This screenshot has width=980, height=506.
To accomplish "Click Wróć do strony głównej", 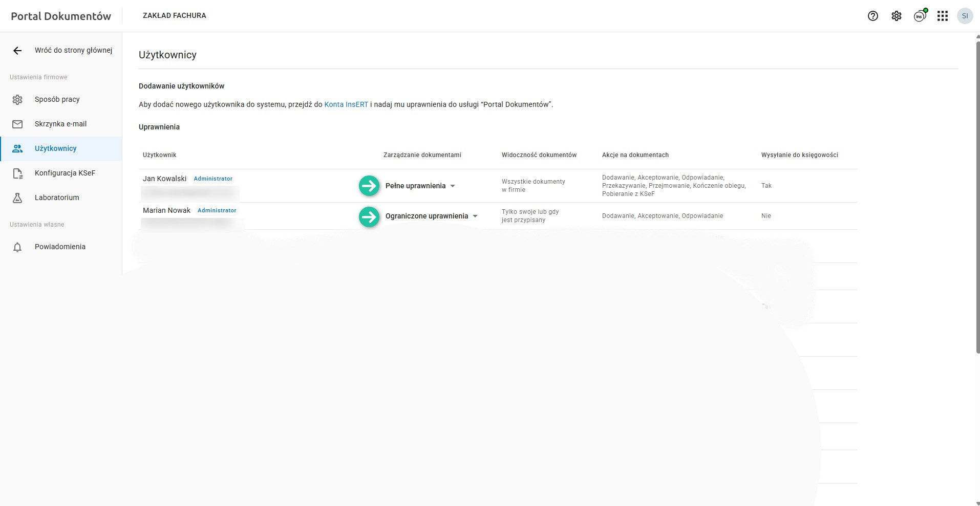I will click(73, 50).
